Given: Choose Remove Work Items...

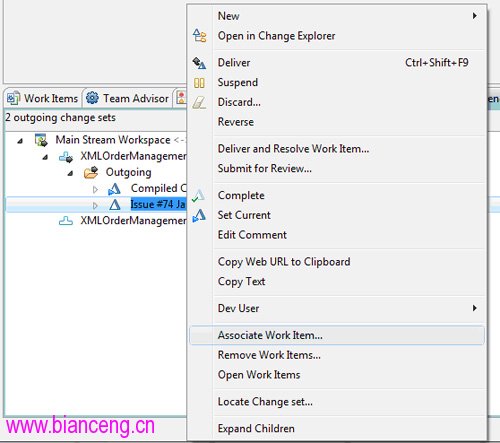Looking at the screenshot, I should [x=337, y=355].
